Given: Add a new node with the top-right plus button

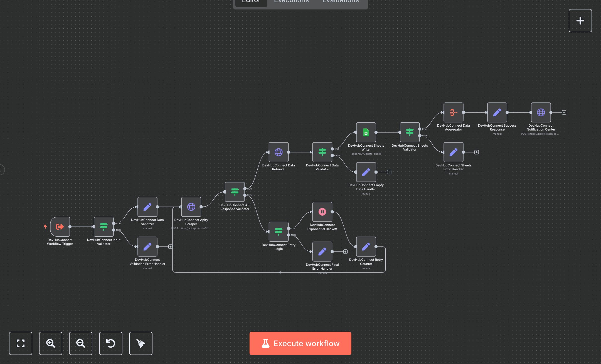Looking at the screenshot, I should click(580, 20).
